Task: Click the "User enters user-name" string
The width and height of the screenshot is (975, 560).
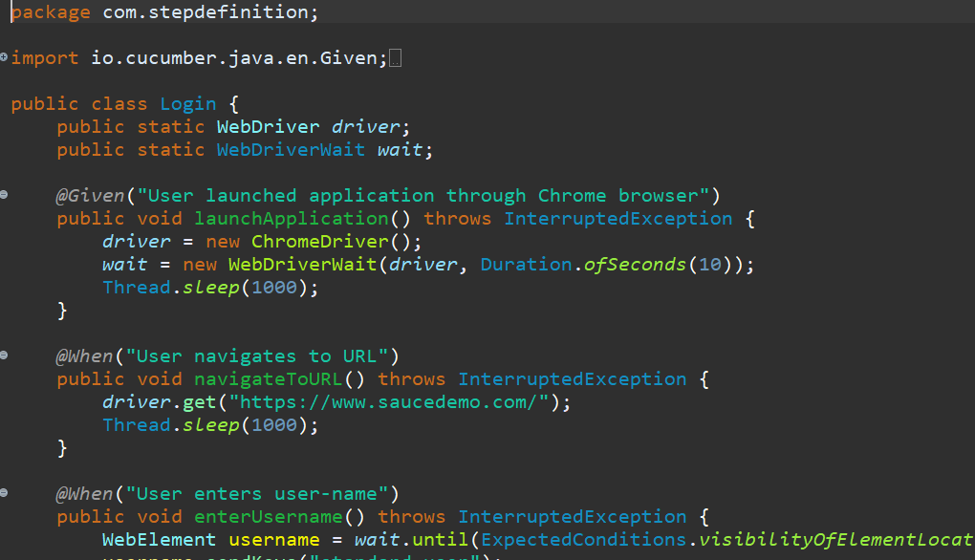Action: (257, 493)
